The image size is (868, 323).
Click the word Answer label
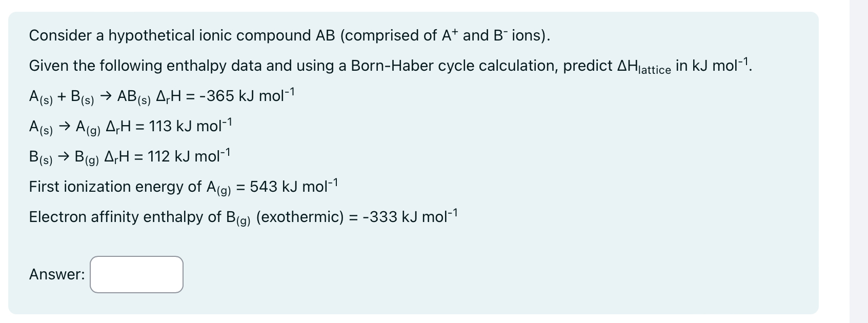(56, 274)
